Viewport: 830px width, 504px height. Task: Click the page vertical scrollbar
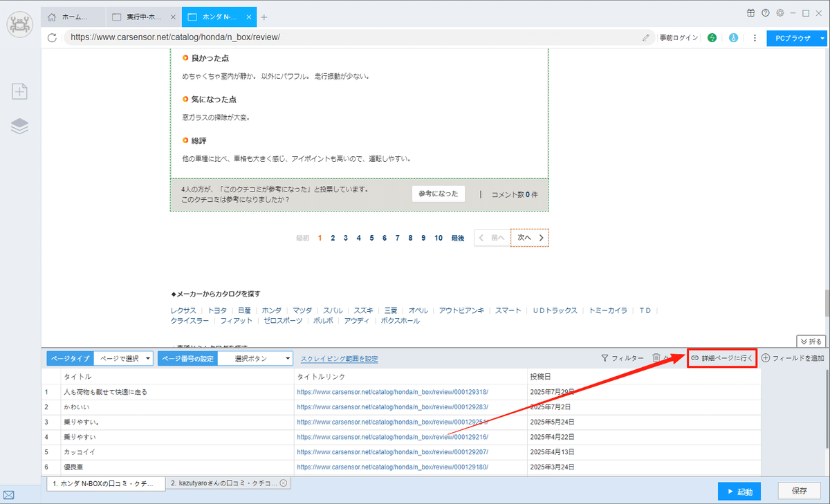coord(826,302)
